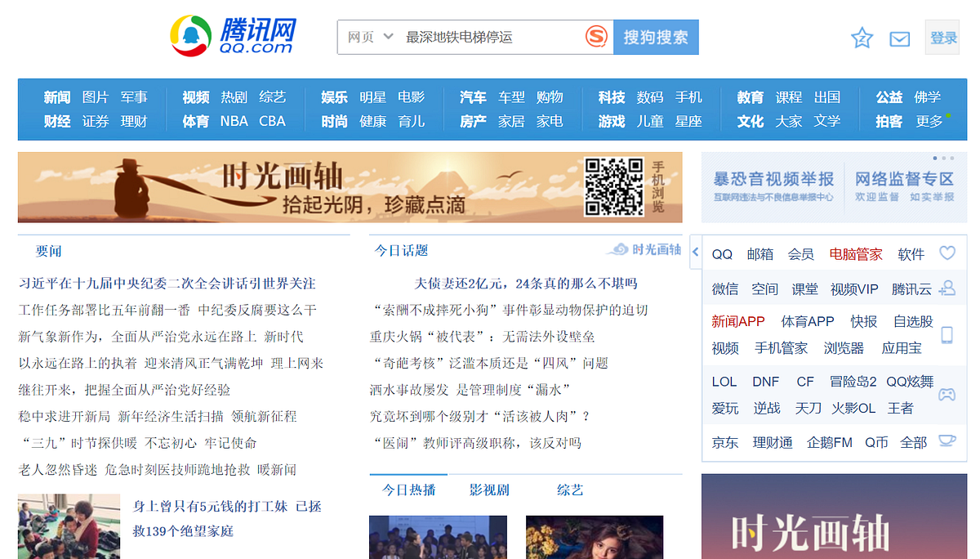Click the Sogou S icon in search box
980x559 pixels.
(597, 37)
